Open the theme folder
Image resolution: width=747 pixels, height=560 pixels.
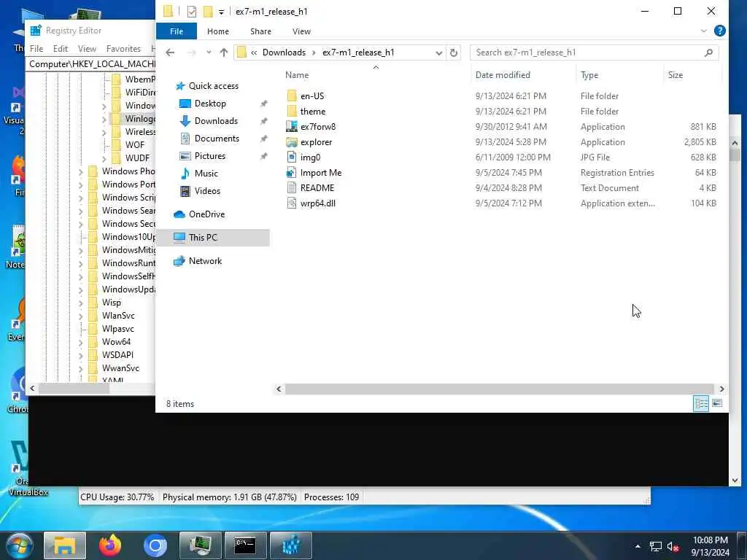[312, 112]
